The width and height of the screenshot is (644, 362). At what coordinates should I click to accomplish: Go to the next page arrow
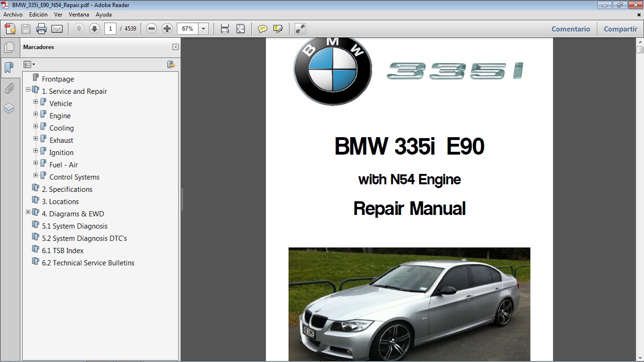(x=94, y=29)
